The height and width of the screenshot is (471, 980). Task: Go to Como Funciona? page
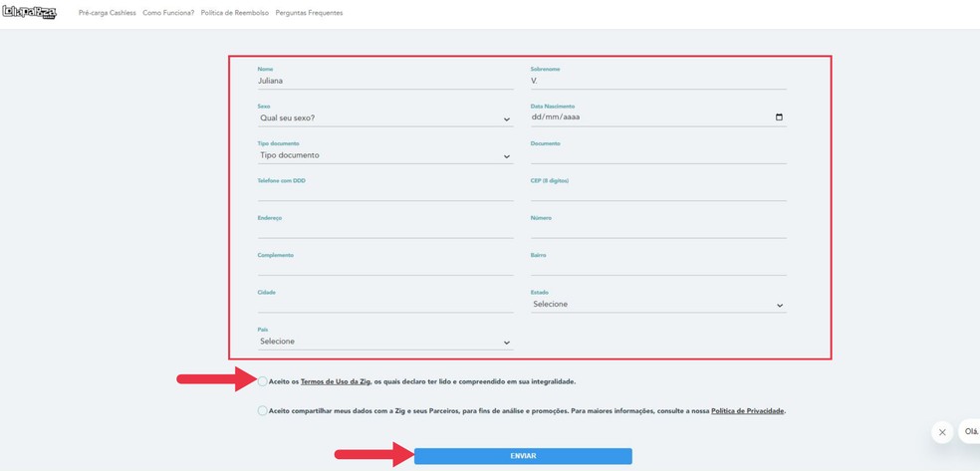click(x=168, y=13)
